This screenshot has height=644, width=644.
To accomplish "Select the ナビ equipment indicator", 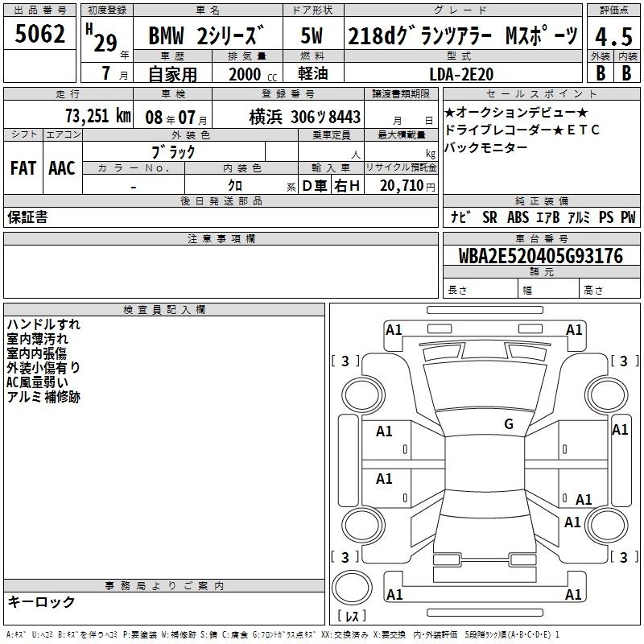I will (x=461, y=217).
